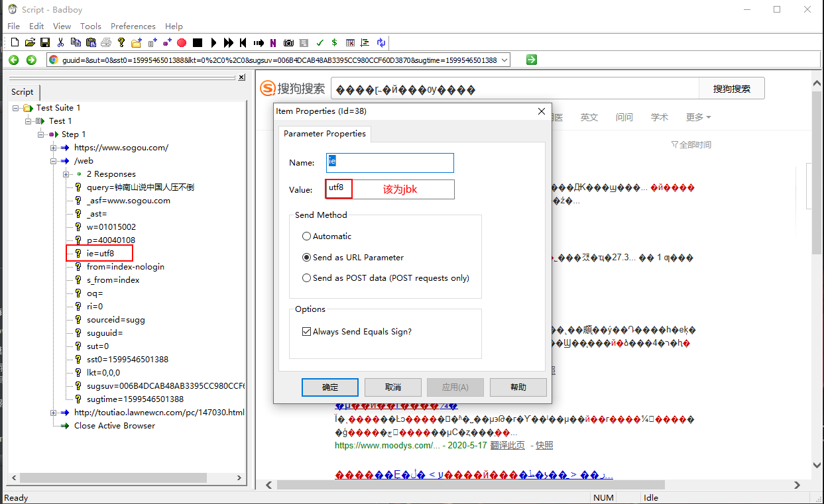Image resolution: width=824 pixels, height=504 pixels.
Task: Select the Parameter Properties tab
Action: 325,133
